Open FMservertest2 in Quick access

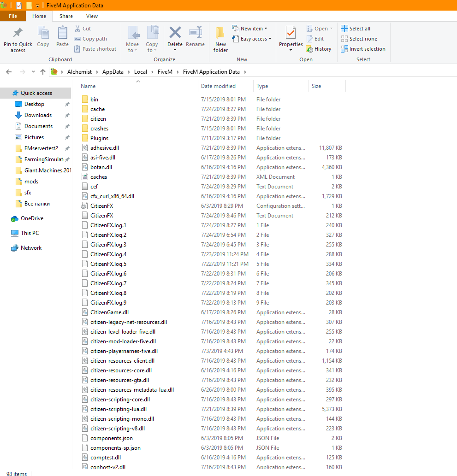[41, 148]
